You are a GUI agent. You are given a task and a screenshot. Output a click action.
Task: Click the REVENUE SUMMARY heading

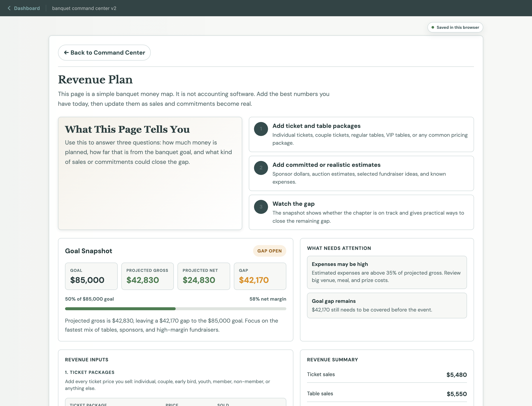coord(332,360)
